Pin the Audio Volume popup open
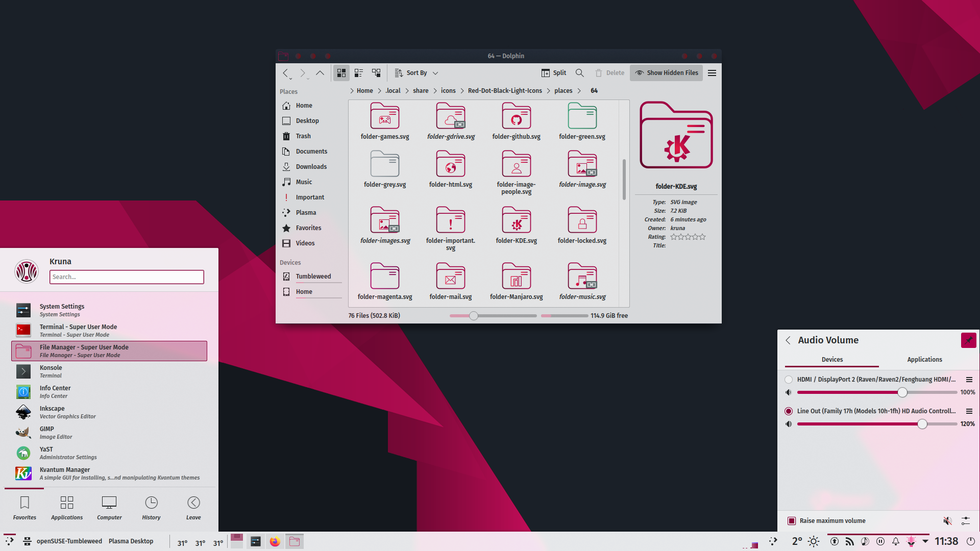980x551 pixels. tap(968, 340)
